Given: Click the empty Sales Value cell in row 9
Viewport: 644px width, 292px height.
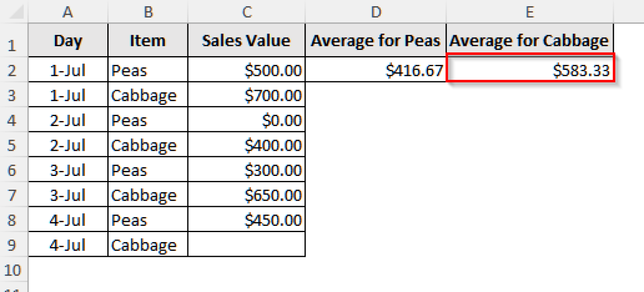Looking at the screenshot, I should 247,245.
